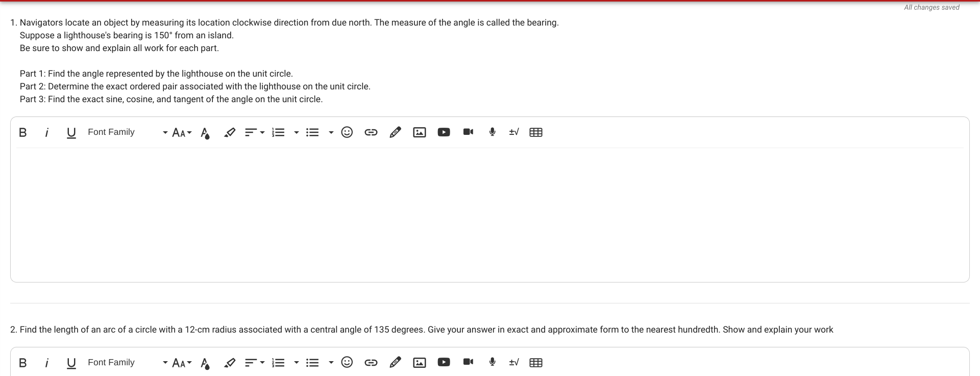Image resolution: width=980 pixels, height=376 pixels.
Task: Toggle underline in question 1 toolbar
Action: (71, 133)
